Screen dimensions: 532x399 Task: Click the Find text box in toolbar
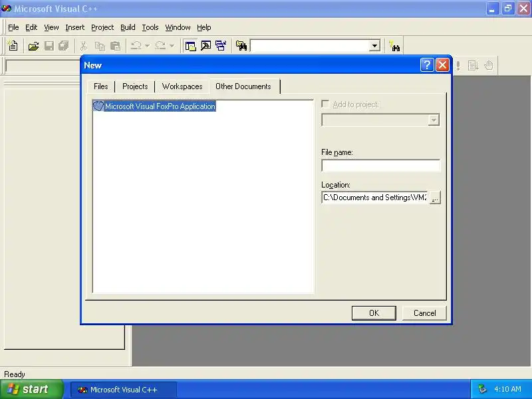(x=310, y=46)
